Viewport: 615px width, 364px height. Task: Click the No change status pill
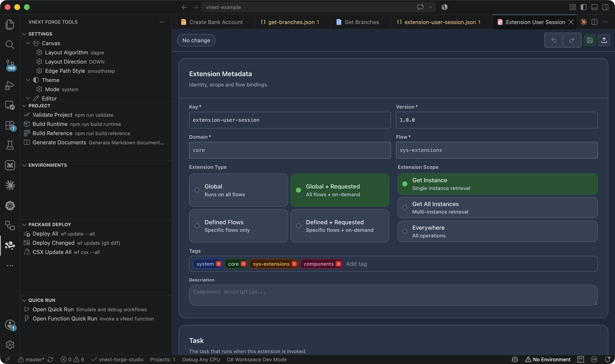[196, 40]
